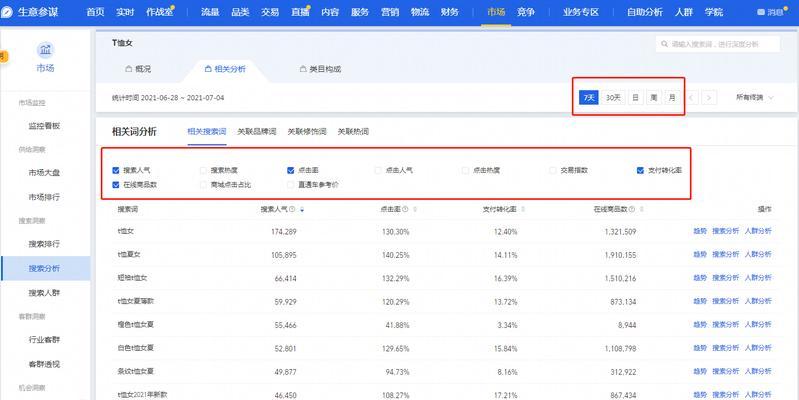Click 人群分析 link for 短袖t恤女 row
This screenshot has height=400, width=799.
[758, 278]
